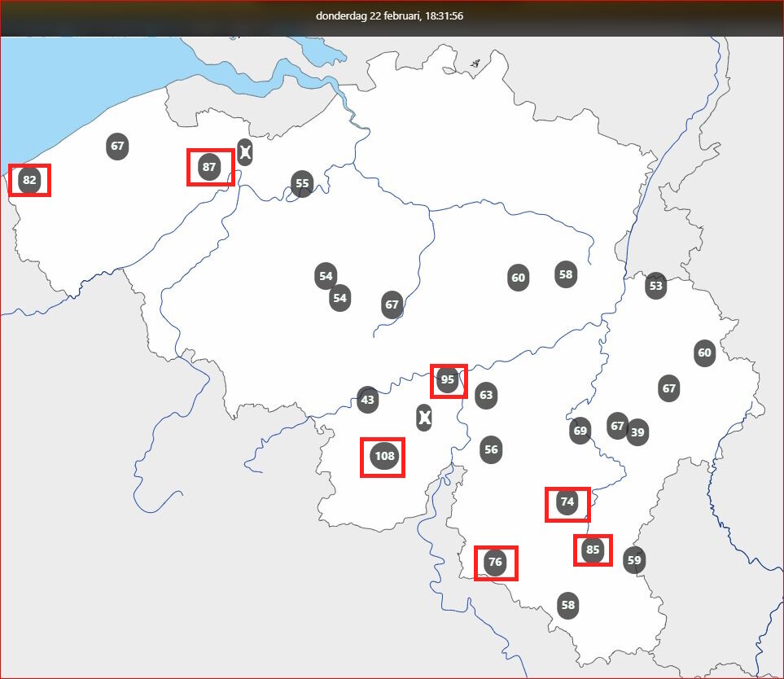Click the X marker near marker 87
Screen dimensions: 784x679
tap(244, 152)
